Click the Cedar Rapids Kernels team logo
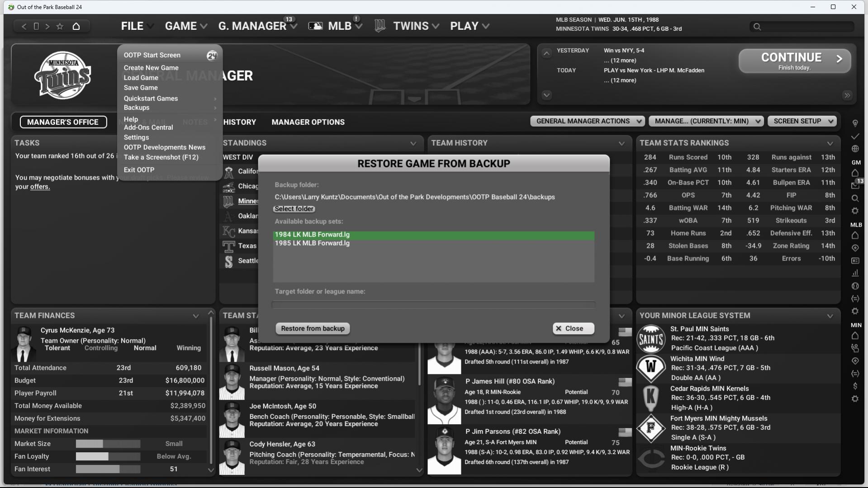This screenshot has width=868, height=488. [x=651, y=398]
